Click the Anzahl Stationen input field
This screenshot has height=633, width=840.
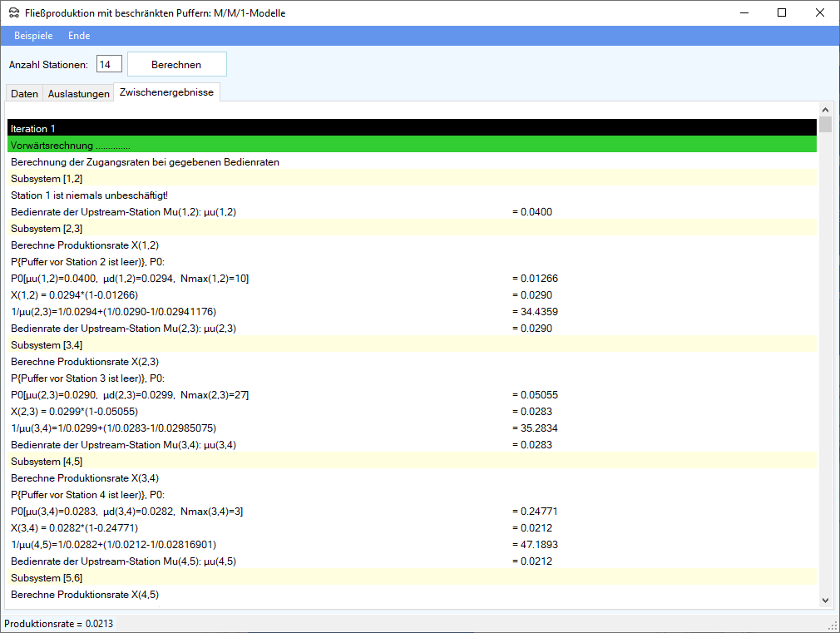[x=109, y=64]
